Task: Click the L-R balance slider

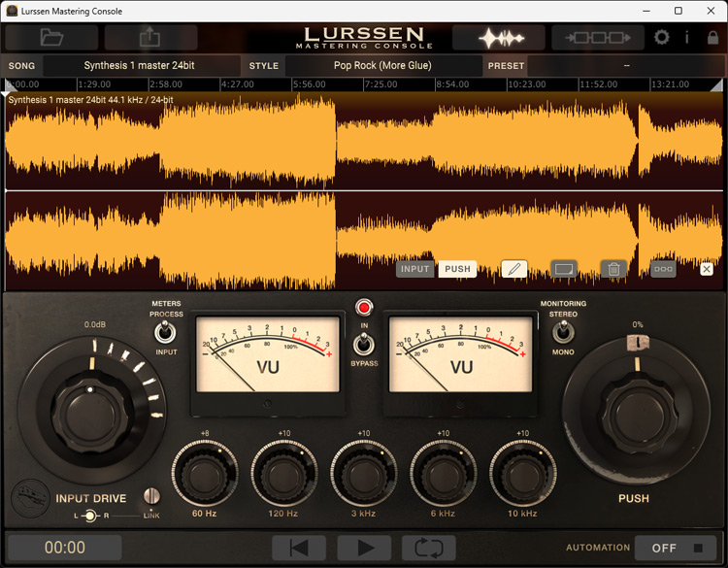Action: click(91, 516)
